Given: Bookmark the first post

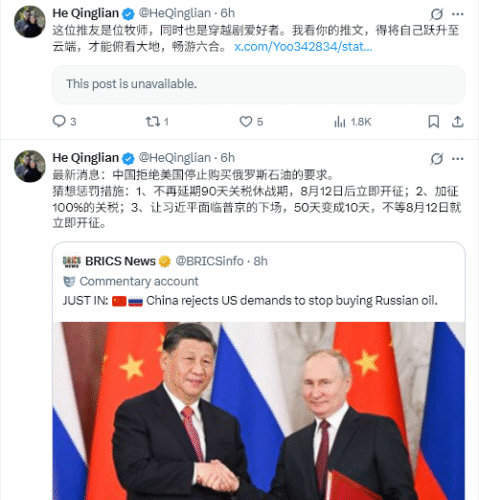Looking at the screenshot, I should coord(433,121).
